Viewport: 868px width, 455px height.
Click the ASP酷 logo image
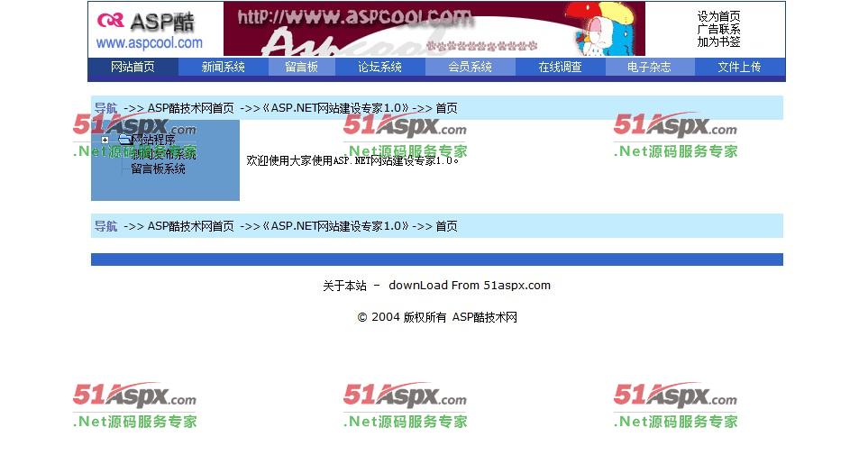tap(149, 31)
